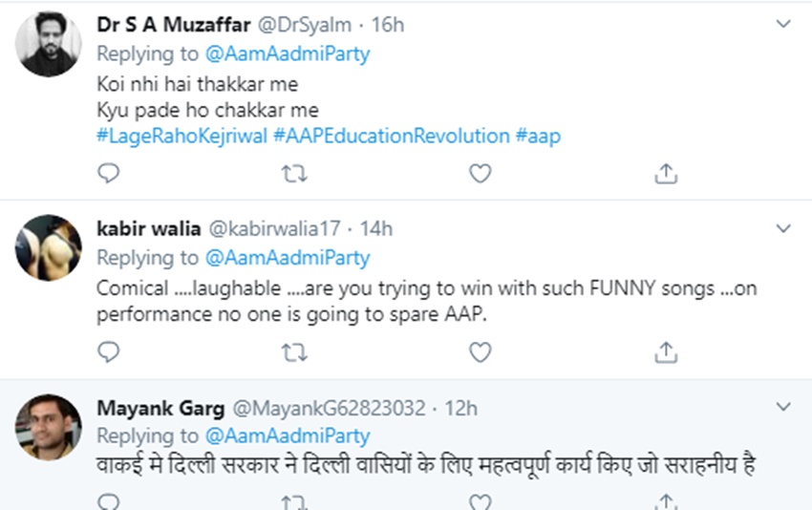
Task: Retweet kabir walia's tweet
Action: (294, 352)
